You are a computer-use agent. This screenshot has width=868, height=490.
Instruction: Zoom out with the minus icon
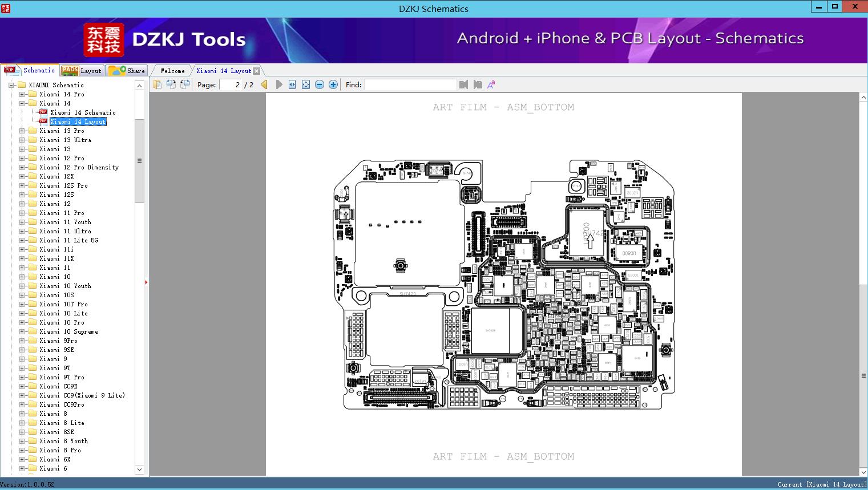320,84
